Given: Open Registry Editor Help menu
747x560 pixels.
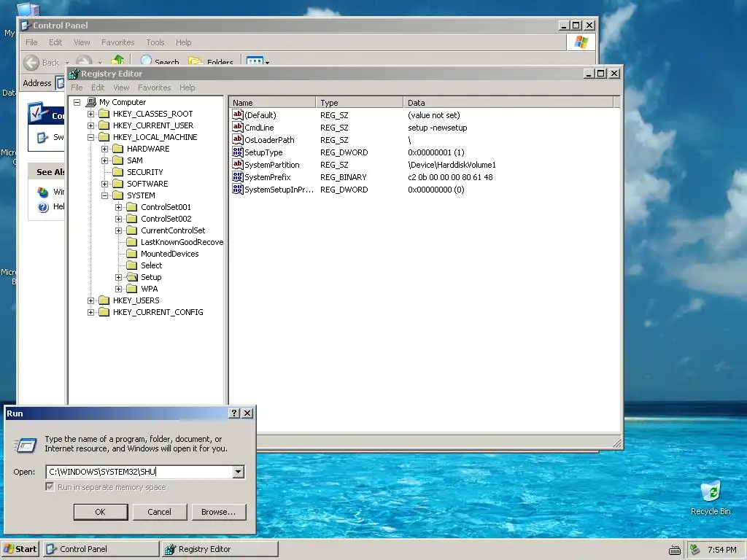Looking at the screenshot, I should pos(187,87).
